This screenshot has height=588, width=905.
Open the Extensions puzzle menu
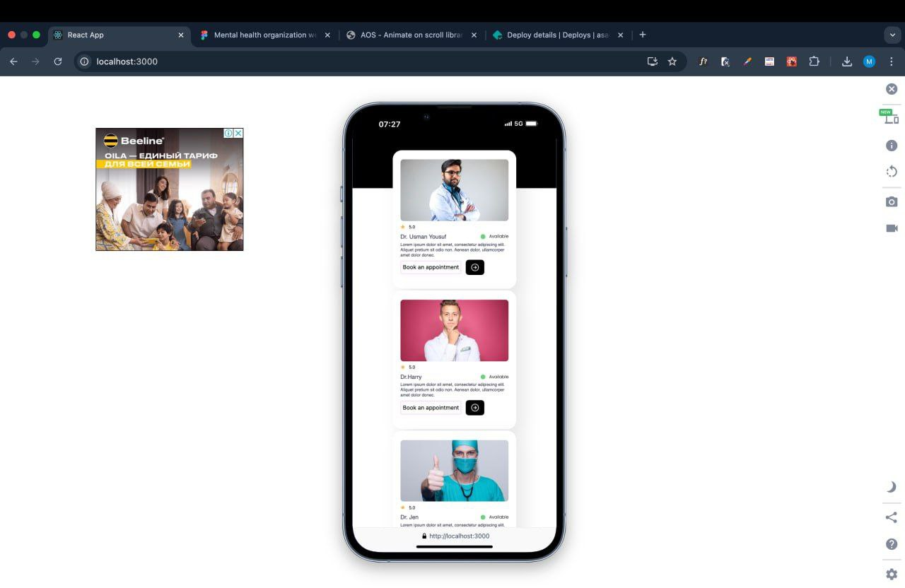coord(814,61)
